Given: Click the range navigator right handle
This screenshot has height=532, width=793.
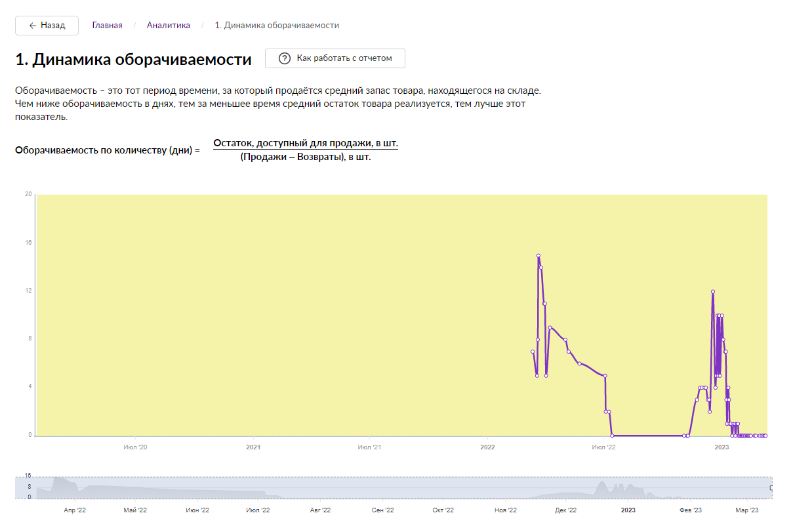Looking at the screenshot, I should [771, 487].
